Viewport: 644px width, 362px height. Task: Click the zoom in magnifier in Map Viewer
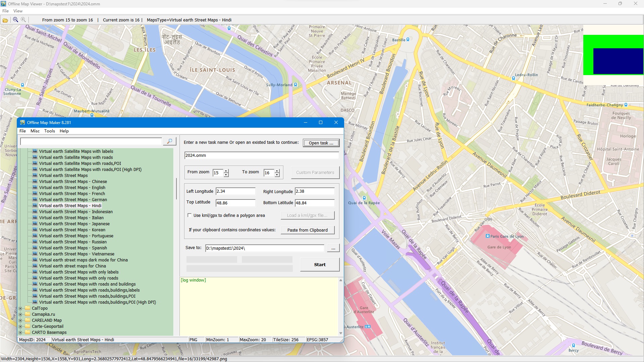point(23,20)
